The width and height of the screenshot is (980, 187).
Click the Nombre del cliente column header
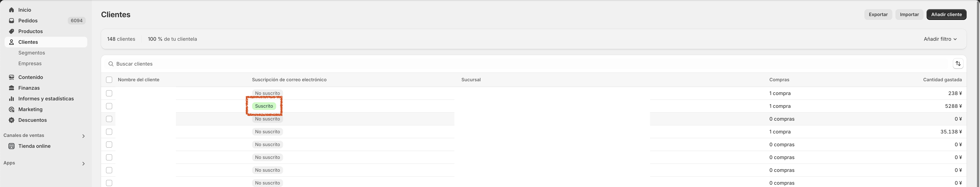138,80
